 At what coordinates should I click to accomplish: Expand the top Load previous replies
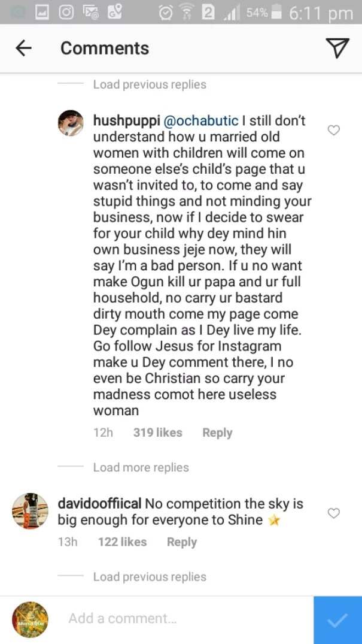point(150,84)
